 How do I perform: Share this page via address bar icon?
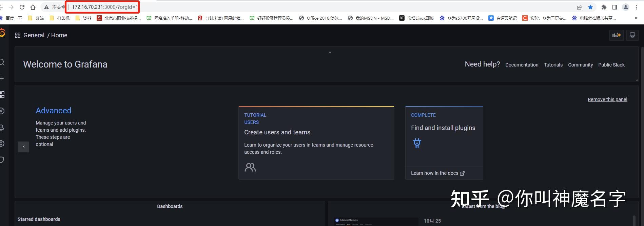tap(580, 7)
